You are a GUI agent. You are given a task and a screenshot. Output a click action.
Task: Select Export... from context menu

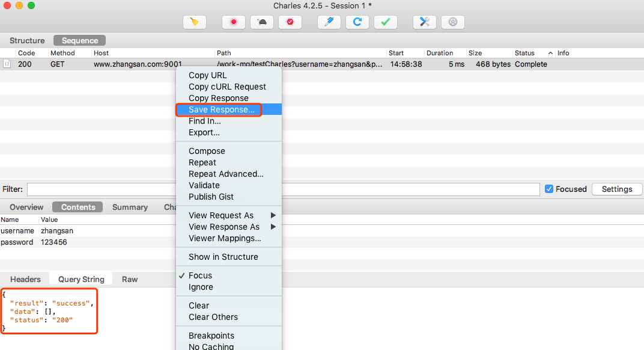click(x=229, y=132)
